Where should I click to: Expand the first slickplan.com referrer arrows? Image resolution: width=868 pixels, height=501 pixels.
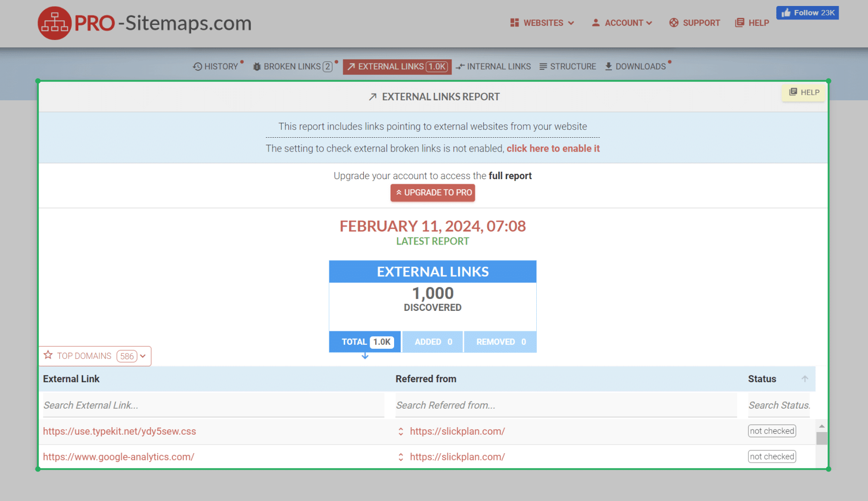[x=401, y=432]
